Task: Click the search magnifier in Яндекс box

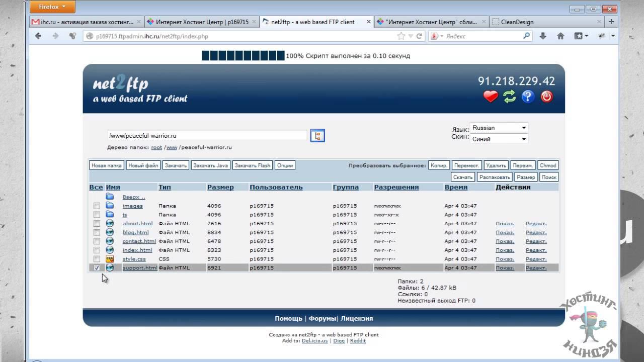Action: coord(526,36)
